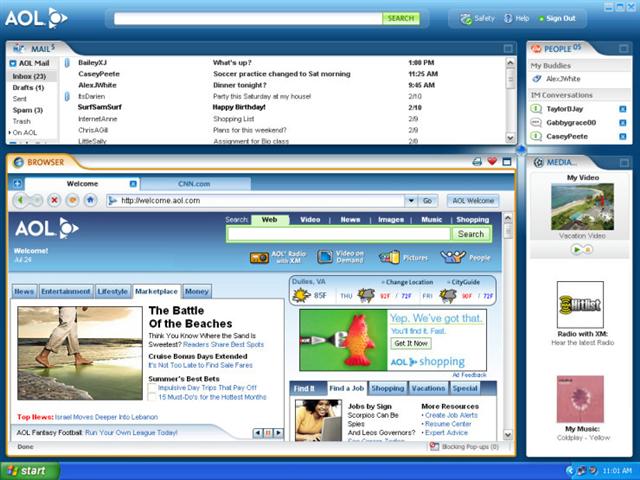Open the address bar dropdown arrow

pos(411,200)
